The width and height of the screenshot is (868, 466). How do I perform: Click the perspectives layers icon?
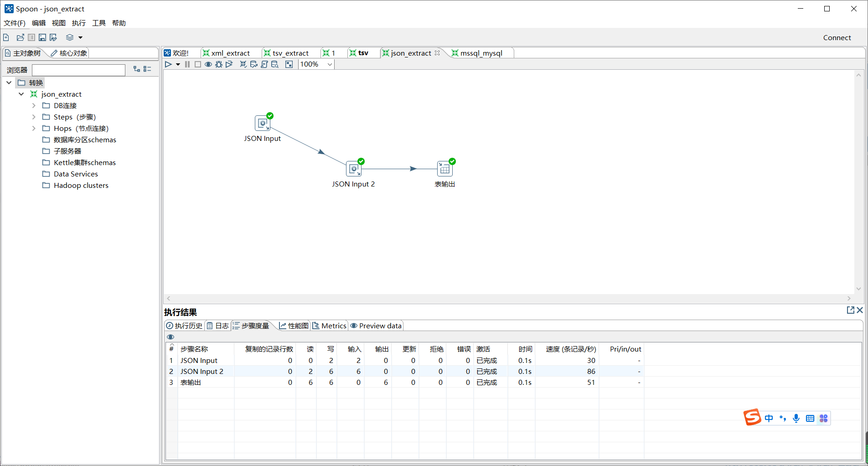(x=70, y=37)
